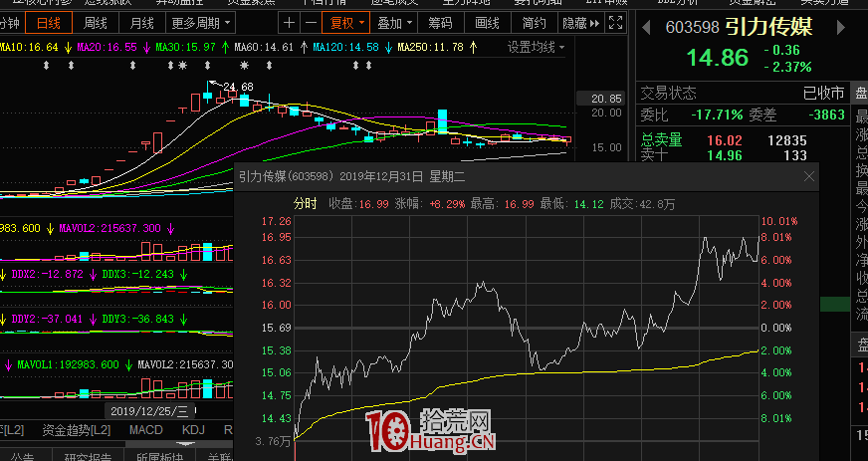The width and height of the screenshot is (868, 461).
Task: Click event marker above the 24.68 peak candle
Action: pos(208,66)
